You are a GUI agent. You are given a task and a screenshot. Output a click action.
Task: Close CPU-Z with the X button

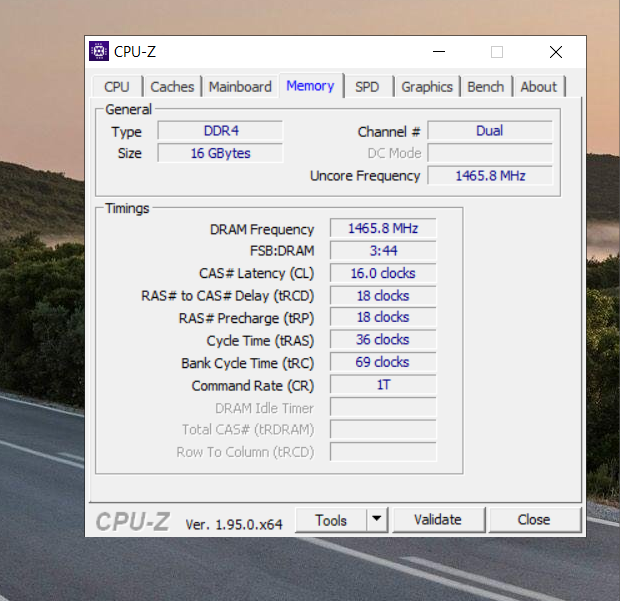click(x=556, y=52)
